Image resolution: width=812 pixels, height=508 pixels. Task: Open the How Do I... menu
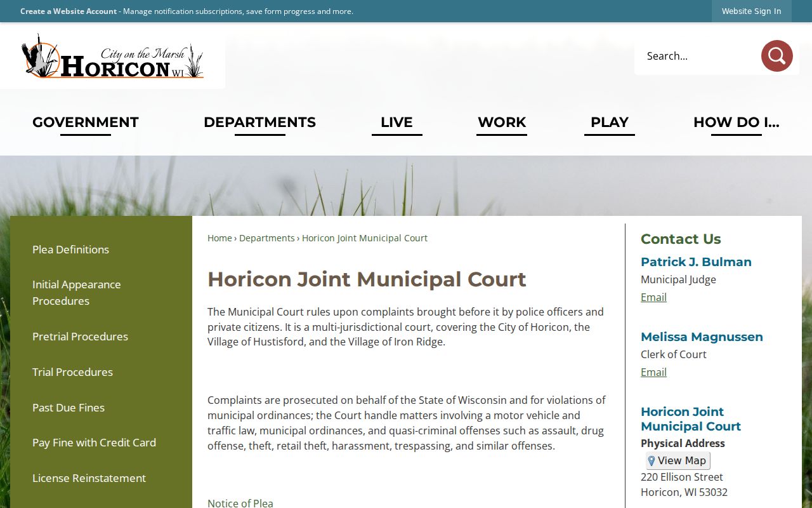click(736, 123)
